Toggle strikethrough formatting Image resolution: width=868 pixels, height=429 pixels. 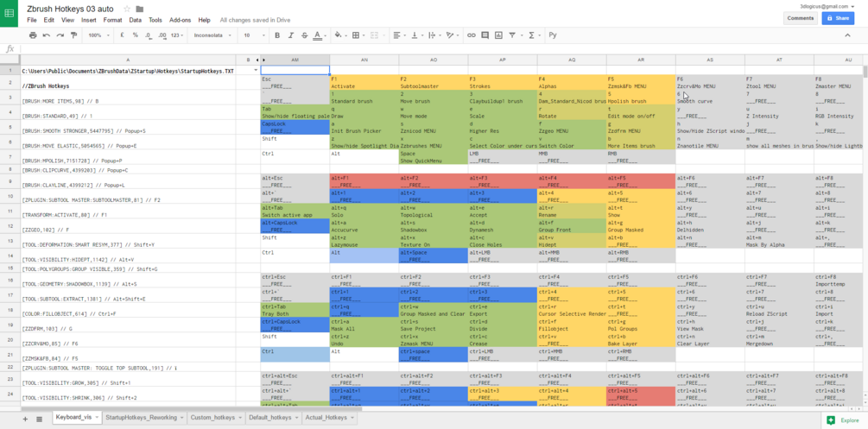pos(305,35)
